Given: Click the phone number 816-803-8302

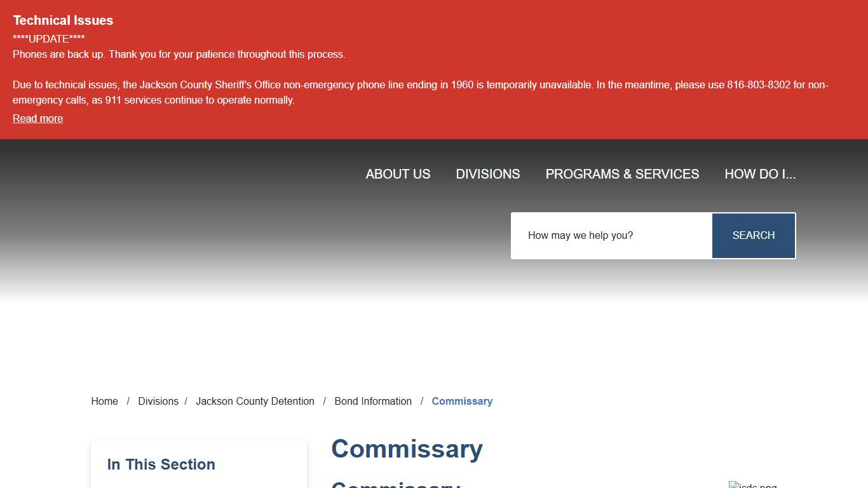Looking at the screenshot, I should [x=757, y=85].
